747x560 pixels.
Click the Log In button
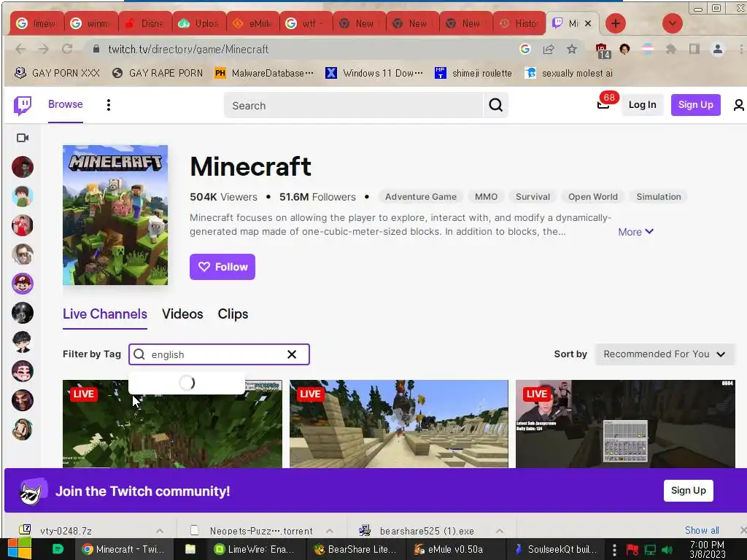pyautogui.click(x=642, y=105)
